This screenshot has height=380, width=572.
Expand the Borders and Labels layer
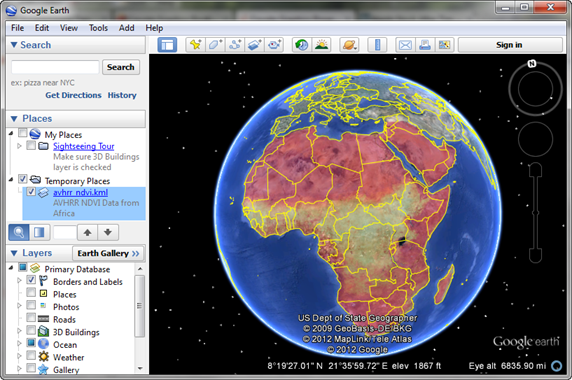19,280
